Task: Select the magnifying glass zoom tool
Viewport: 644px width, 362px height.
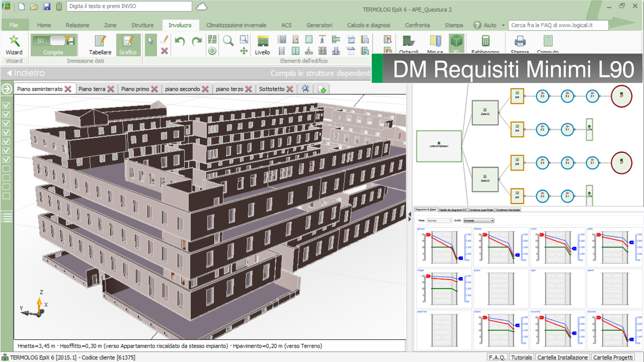Action: [x=228, y=41]
